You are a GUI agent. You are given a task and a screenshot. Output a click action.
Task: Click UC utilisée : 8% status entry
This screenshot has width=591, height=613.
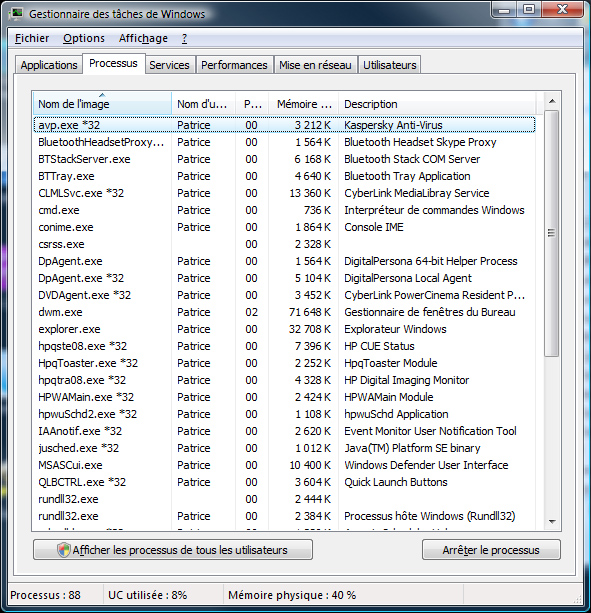pos(147,595)
